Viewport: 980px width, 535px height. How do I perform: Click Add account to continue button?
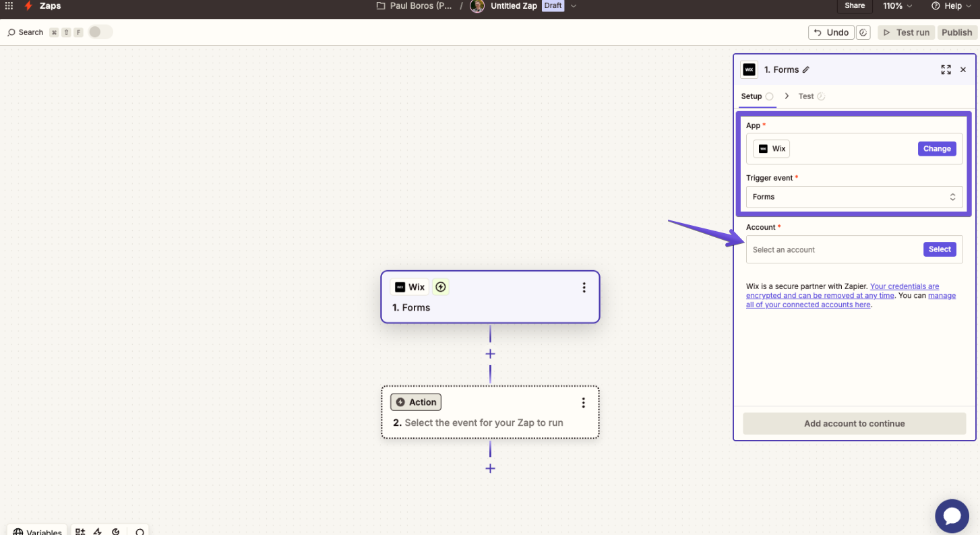click(855, 424)
